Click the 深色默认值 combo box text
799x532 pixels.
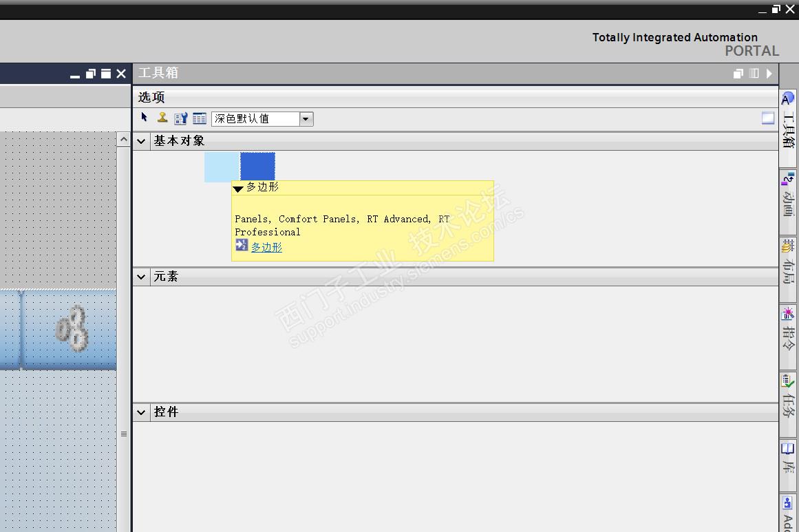pos(242,119)
